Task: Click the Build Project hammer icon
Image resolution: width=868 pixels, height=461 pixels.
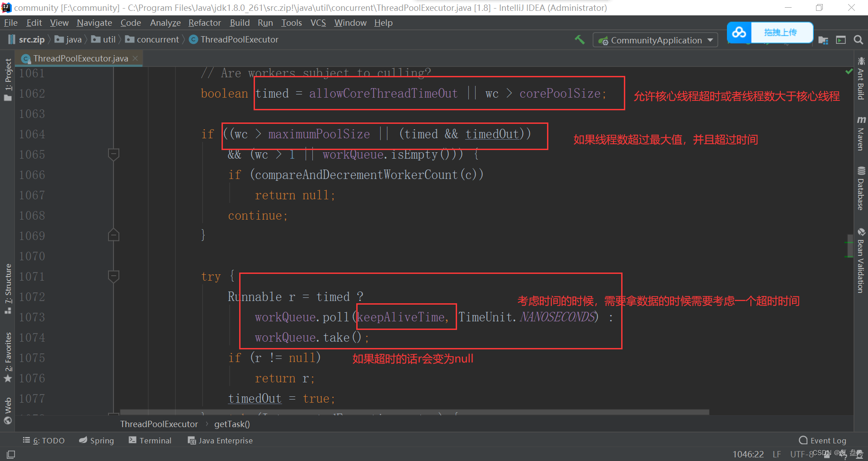Action: [580, 40]
